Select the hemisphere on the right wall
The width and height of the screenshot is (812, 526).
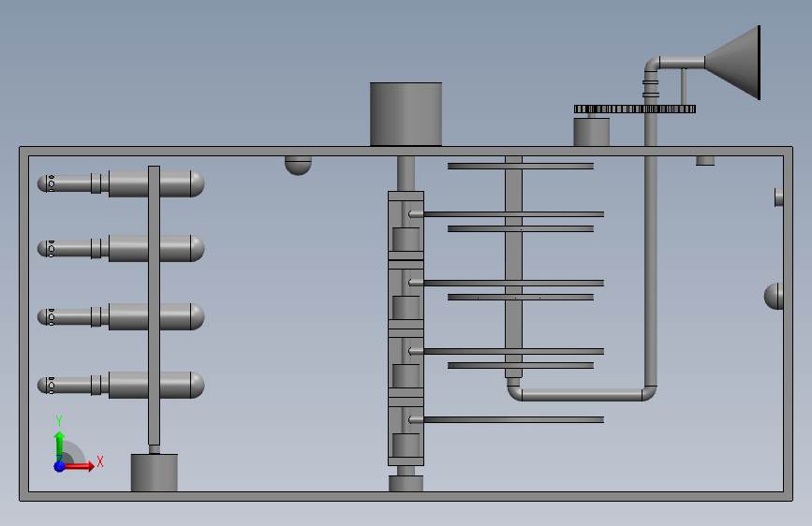774,296
